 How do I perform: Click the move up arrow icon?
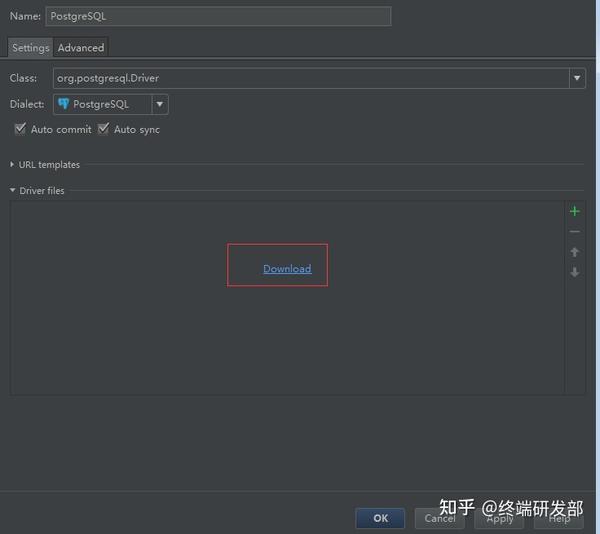(x=574, y=252)
